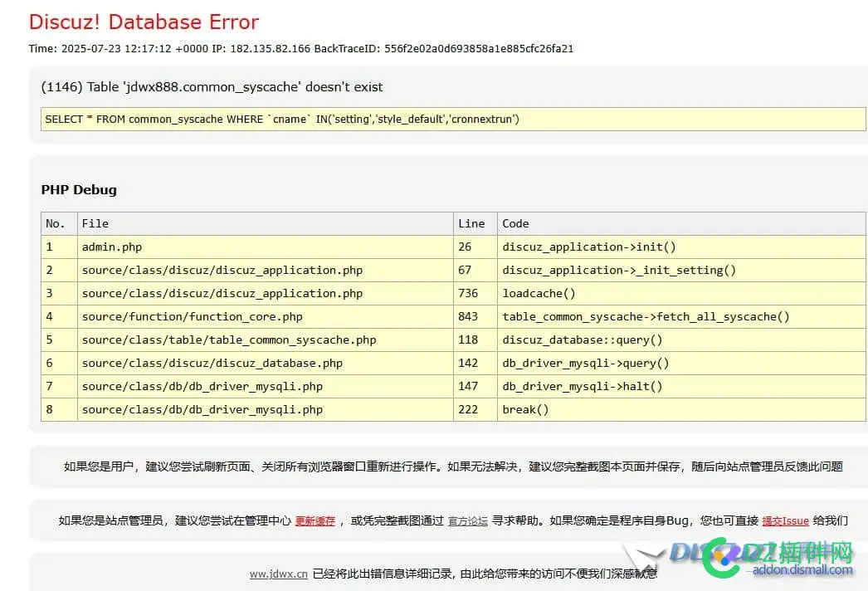Open the 官方论坛 link
This screenshot has width=868, height=591.
point(468,521)
